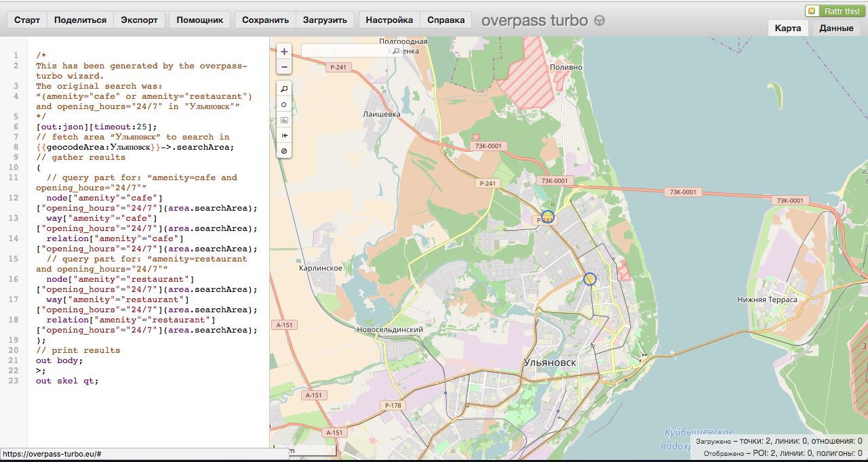Click the geocodeArea:Ульяновск code line

click(135, 147)
